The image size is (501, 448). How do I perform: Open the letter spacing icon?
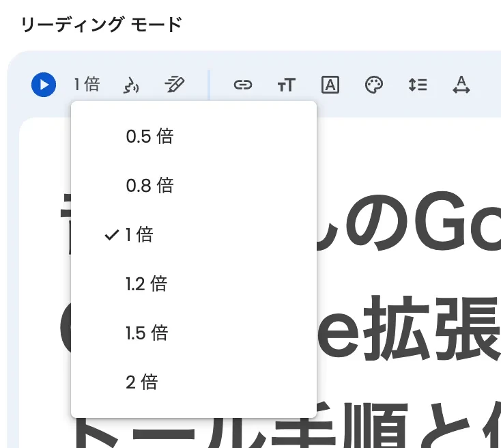pyautogui.click(x=461, y=85)
